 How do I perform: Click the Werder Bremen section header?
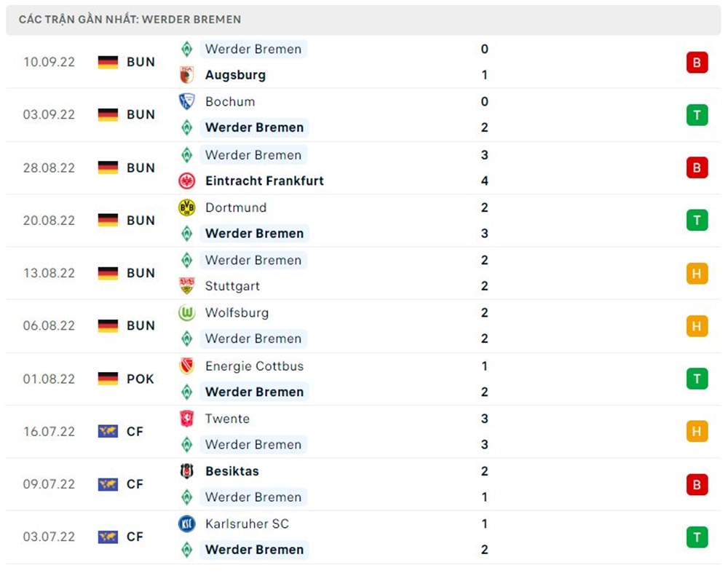(130, 20)
